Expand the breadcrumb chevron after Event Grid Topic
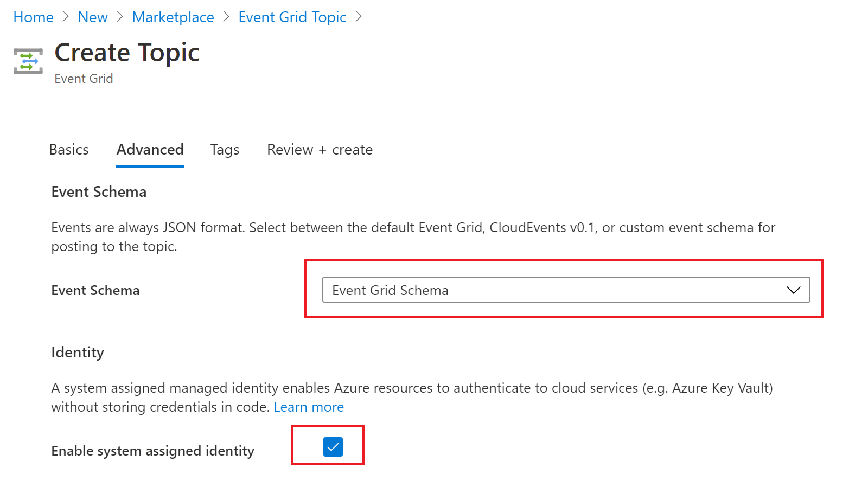The width and height of the screenshot is (868, 493). pyautogui.click(x=359, y=17)
